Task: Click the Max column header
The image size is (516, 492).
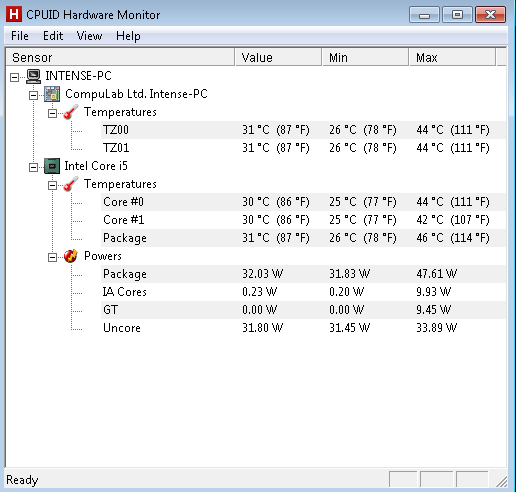Action: [452, 57]
